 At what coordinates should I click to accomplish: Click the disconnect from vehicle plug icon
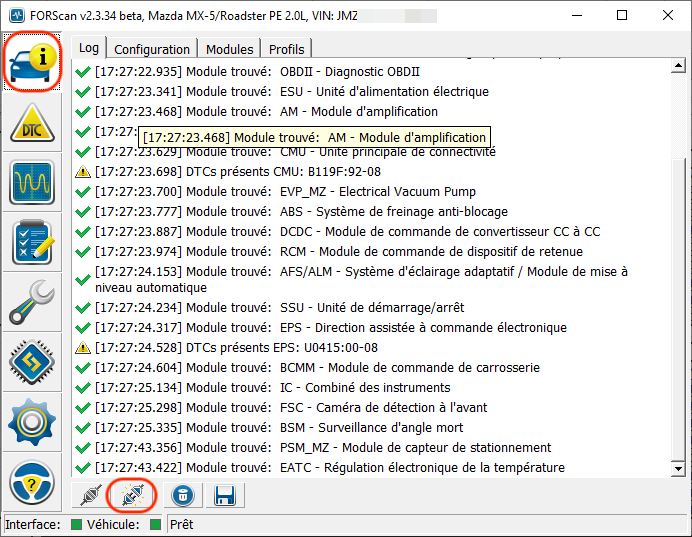click(91, 495)
